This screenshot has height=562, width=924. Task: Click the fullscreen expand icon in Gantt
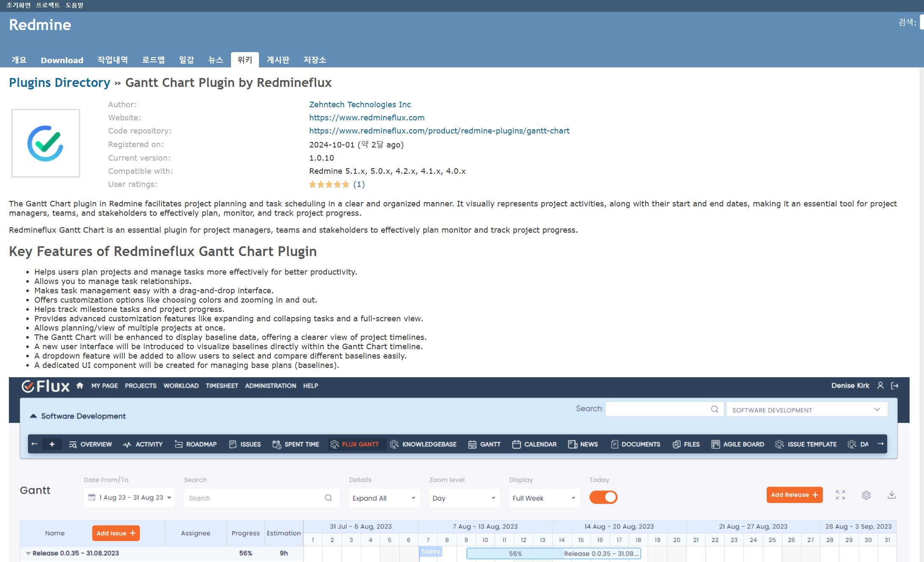click(x=840, y=495)
